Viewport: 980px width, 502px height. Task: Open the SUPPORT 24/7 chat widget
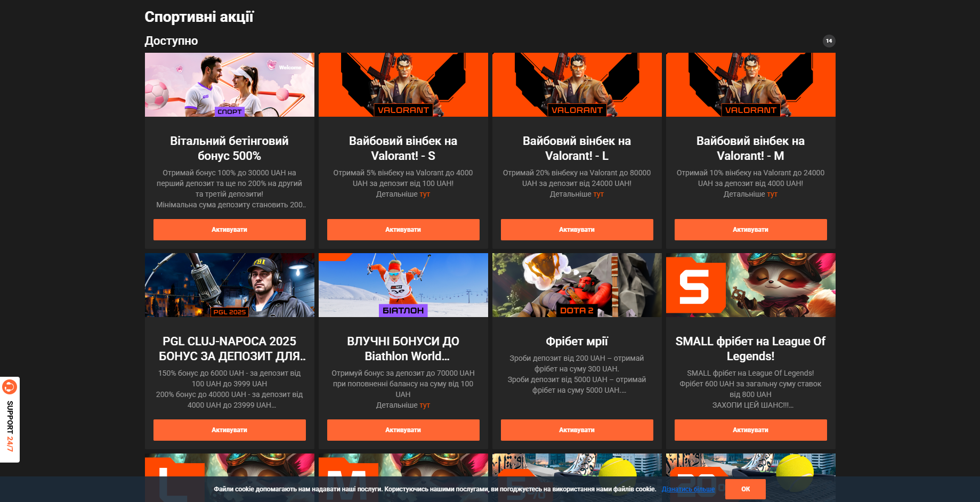[10, 420]
